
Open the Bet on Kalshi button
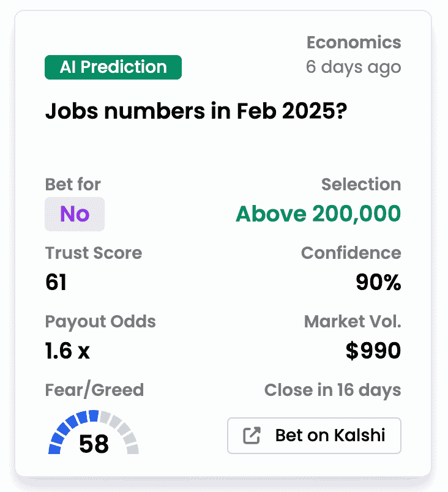pos(314,436)
